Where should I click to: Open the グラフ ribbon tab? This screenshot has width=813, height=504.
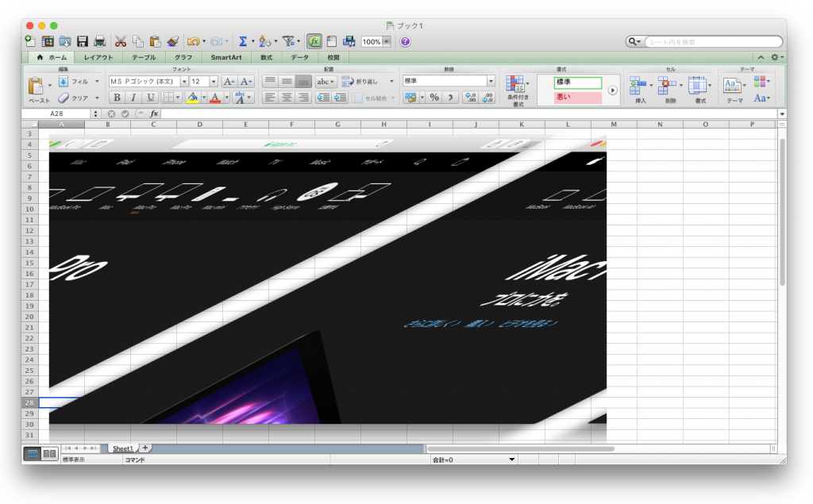[183, 58]
